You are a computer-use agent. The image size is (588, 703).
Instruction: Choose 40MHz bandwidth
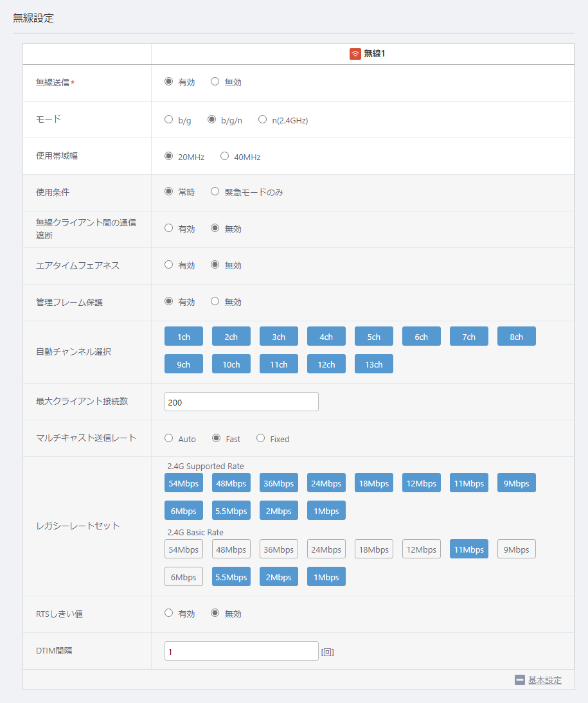click(224, 156)
